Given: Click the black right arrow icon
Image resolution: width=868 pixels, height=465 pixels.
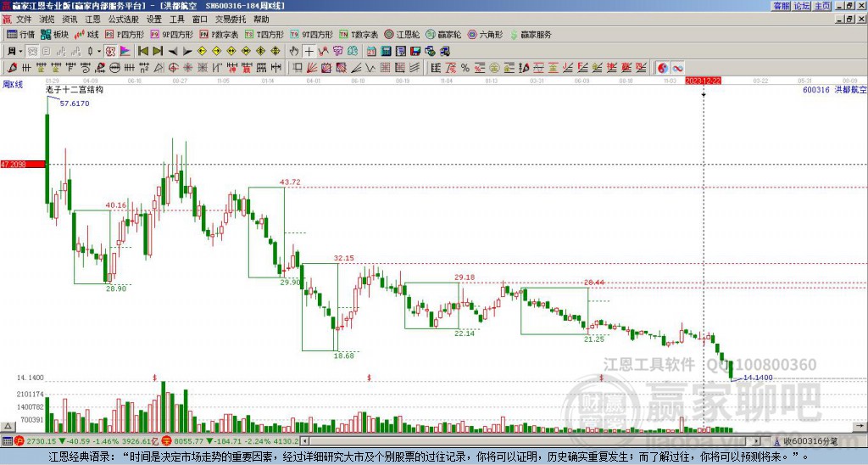Looking at the screenshot, I should [187, 51].
